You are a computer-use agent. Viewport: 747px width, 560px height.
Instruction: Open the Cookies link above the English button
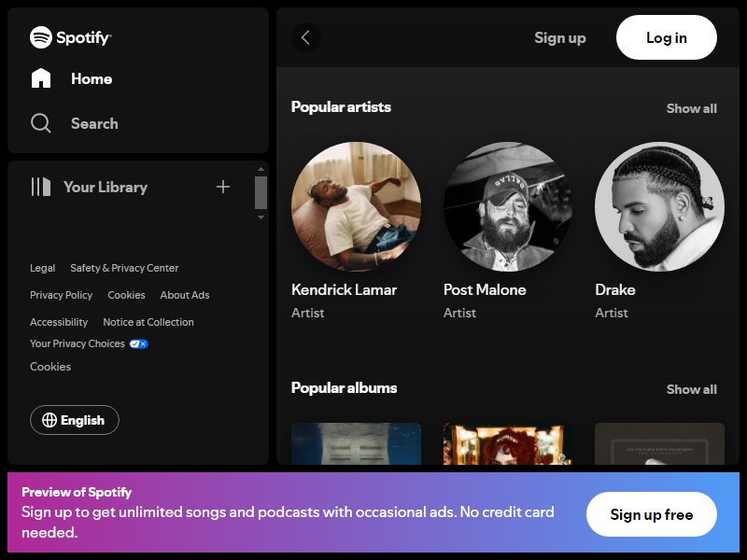point(50,367)
